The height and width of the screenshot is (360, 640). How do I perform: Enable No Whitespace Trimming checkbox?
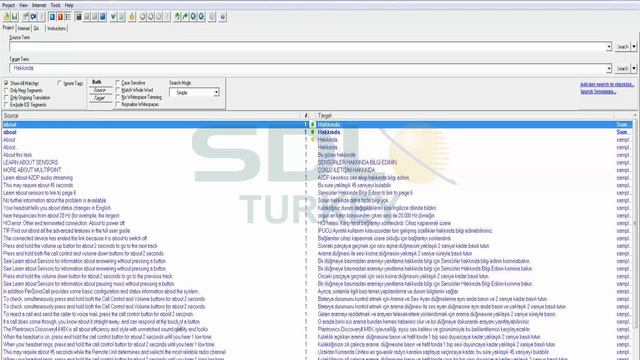pos(118,97)
